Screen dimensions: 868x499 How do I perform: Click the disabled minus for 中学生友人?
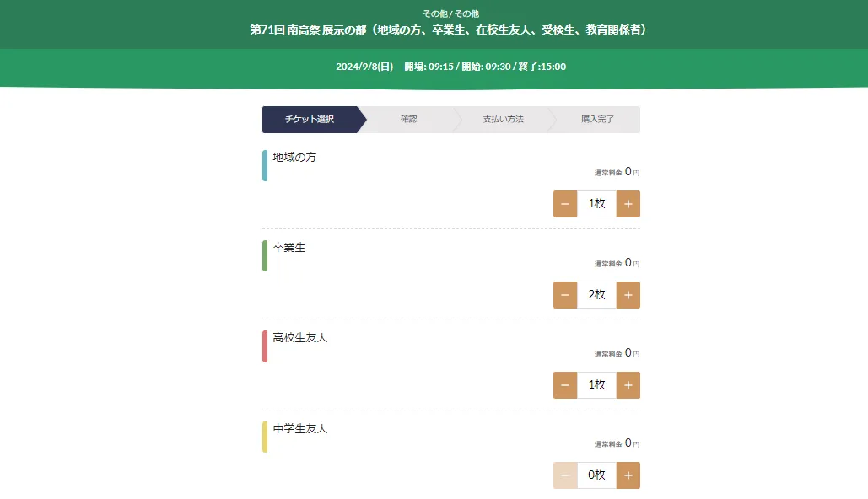coord(565,475)
